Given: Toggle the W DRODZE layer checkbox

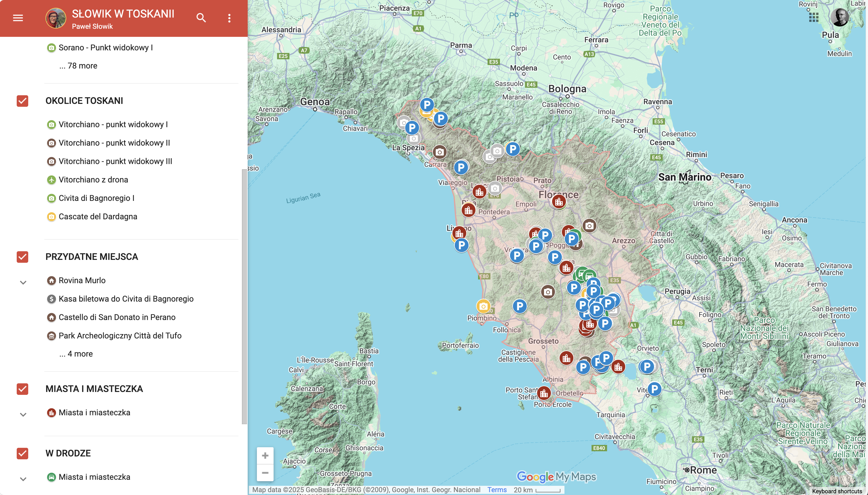Looking at the screenshot, I should (x=22, y=454).
